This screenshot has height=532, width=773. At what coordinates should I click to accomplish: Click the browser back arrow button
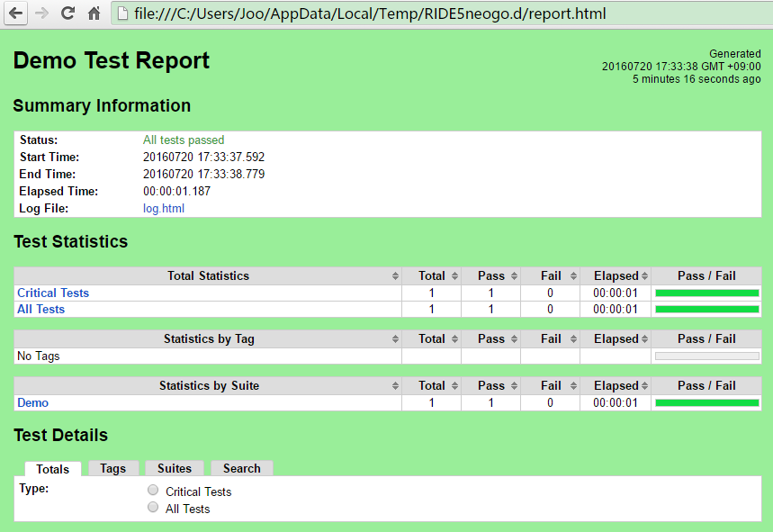coord(16,14)
